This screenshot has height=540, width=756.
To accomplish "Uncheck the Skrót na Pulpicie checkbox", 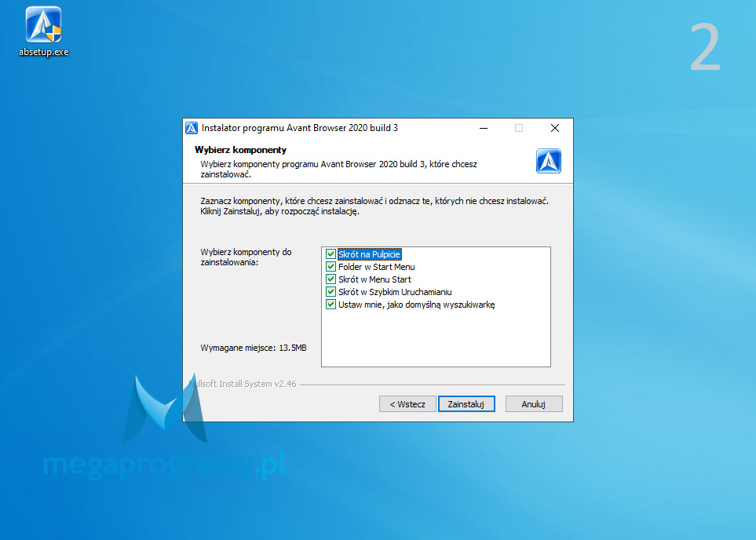I will [331, 254].
